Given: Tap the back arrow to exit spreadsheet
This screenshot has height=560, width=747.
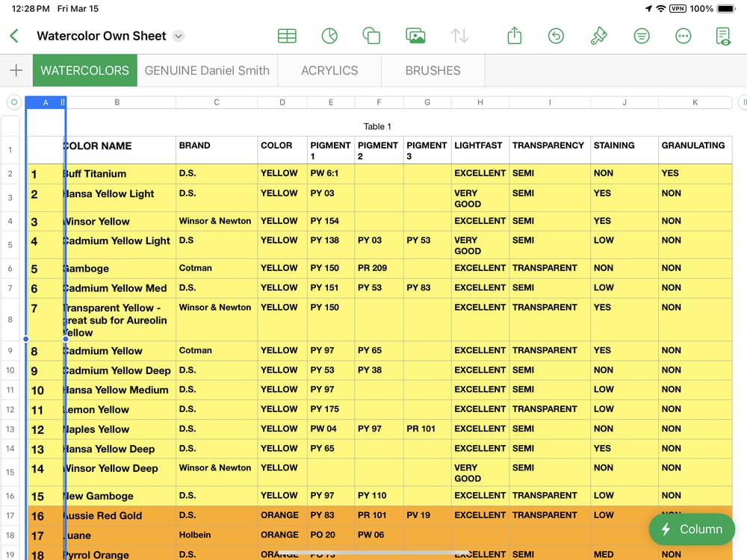Looking at the screenshot, I should click(x=14, y=36).
